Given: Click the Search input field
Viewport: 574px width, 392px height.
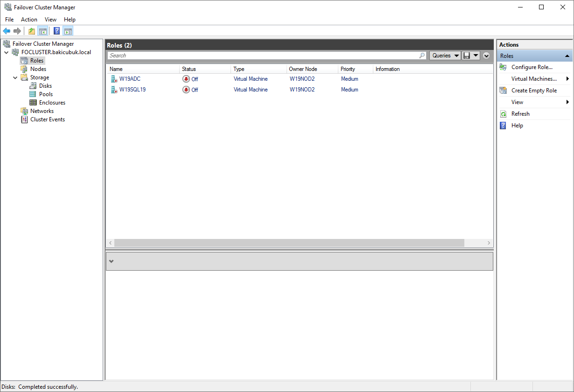Looking at the screenshot, I should click(264, 56).
